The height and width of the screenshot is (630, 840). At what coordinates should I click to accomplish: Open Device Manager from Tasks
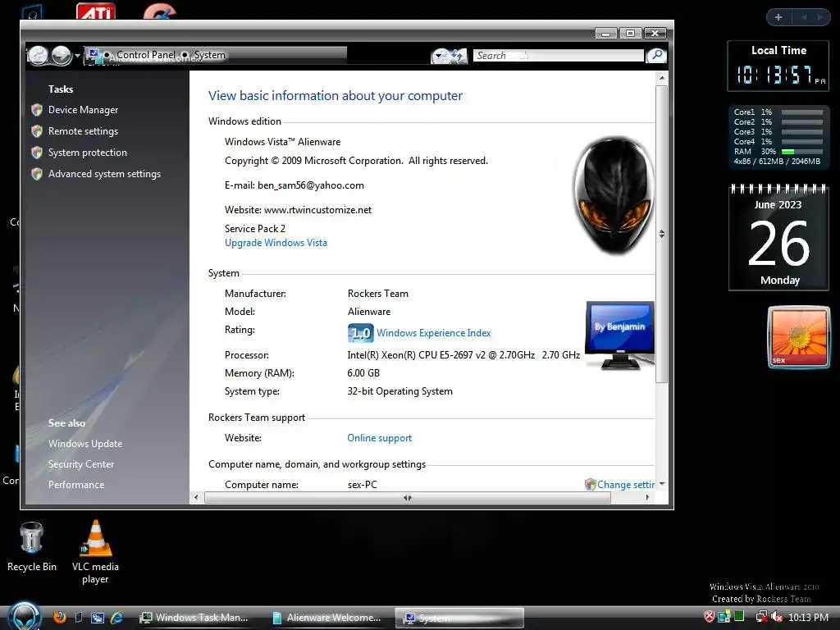click(83, 110)
